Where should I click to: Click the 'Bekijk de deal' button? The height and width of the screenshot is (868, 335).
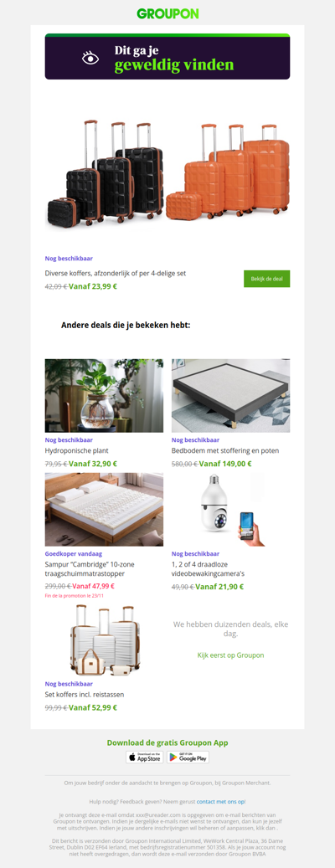point(266,279)
